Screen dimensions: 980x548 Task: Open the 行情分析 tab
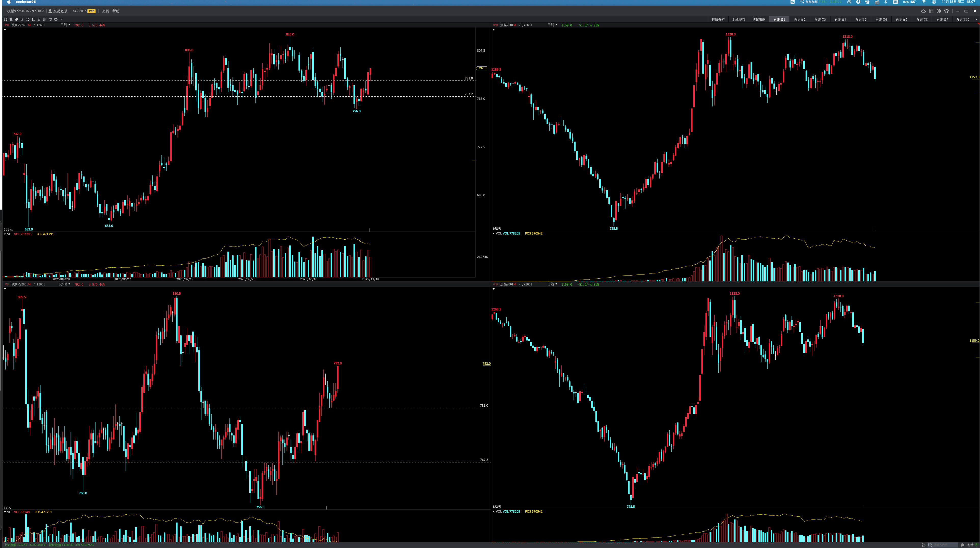click(718, 19)
